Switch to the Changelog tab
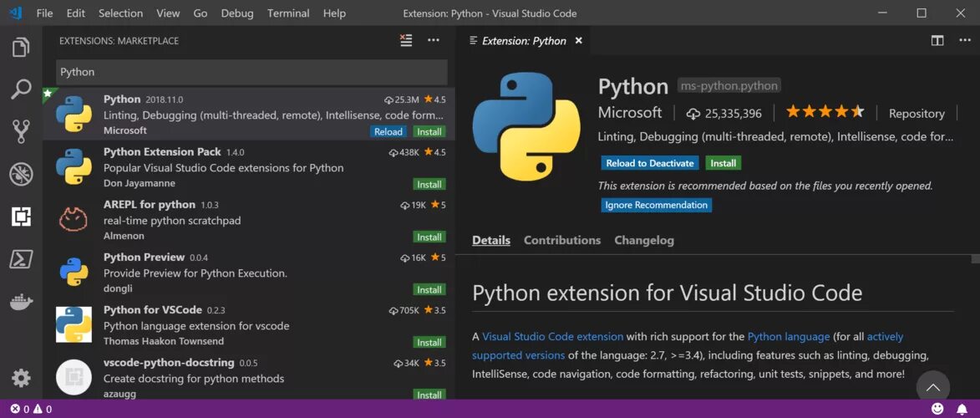This screenshot has width=980, height=418. pos(644,240)
